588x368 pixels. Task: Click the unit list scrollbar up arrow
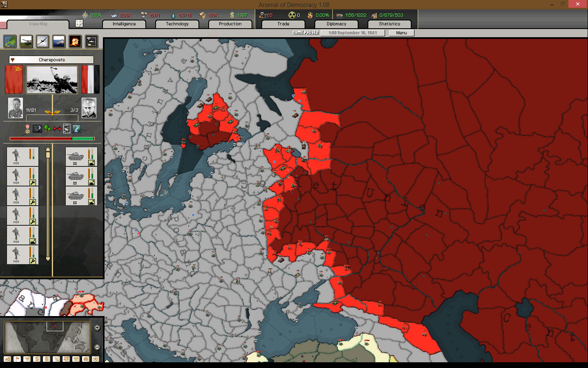pos(48,150)
